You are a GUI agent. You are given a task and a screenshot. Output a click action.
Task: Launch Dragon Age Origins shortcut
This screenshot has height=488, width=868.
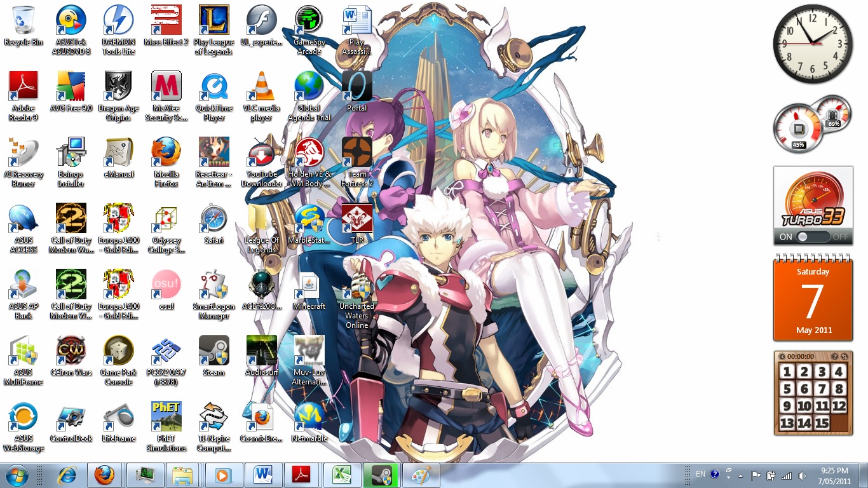tap(118, 96)
